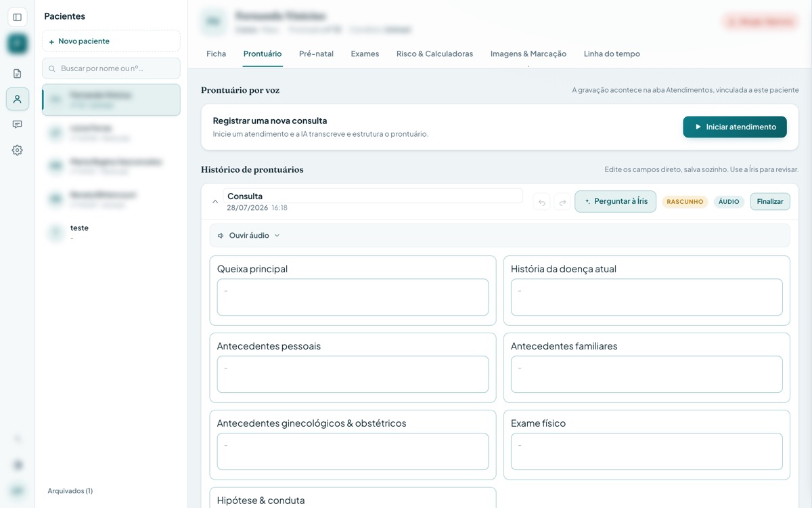The image size is (812, 508).
Task: Click the Novo paciente button
Action: [x=111, y=41]
